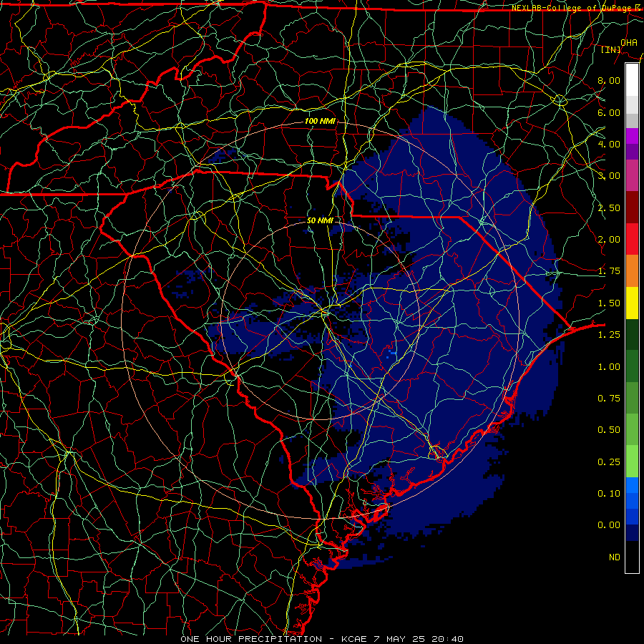Viewport: 644px width, 644px height.
Task: Click the 3.00 legend value
Action: pyautogui.click(x=609, y=176)
